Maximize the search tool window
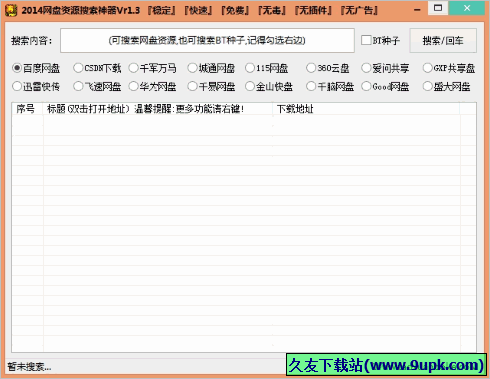 click(x=438, y=8)
